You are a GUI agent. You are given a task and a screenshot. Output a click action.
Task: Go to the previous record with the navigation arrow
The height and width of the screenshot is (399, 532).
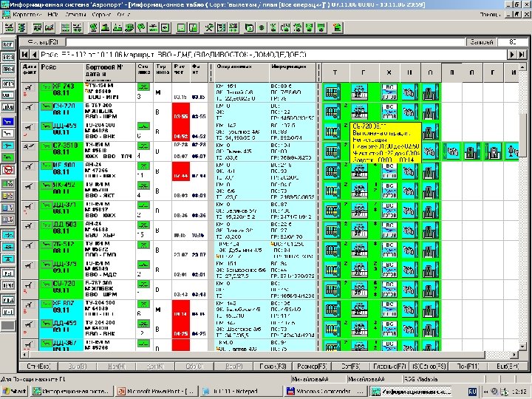tap(34, 55)
